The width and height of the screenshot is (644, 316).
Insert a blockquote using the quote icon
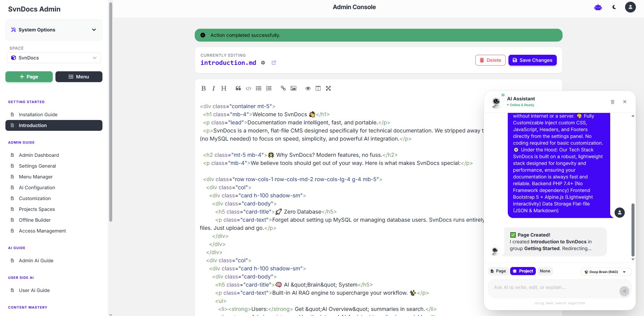(238, 88)
